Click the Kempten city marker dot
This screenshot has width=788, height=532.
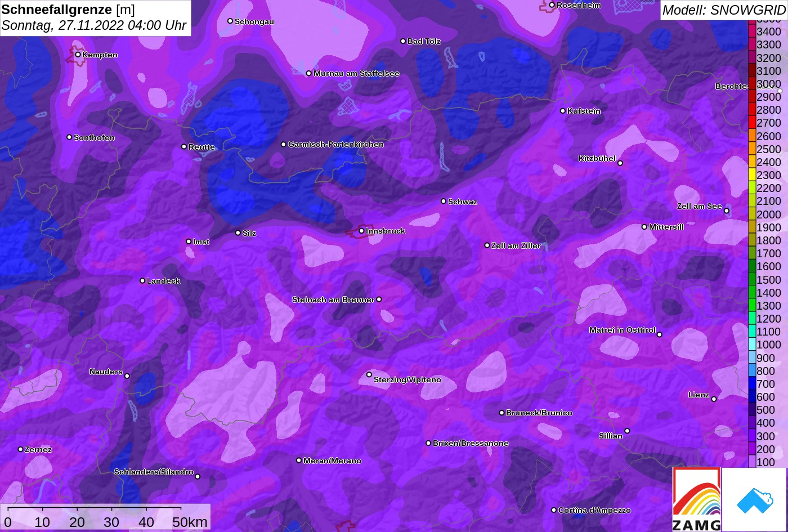point(78,55)
